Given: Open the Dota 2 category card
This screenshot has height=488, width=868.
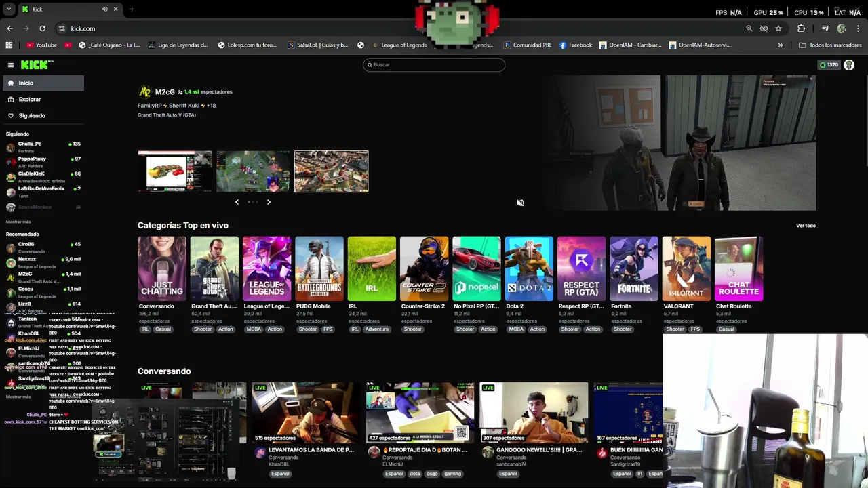Looking at the screenshot, I should [529, 268].
